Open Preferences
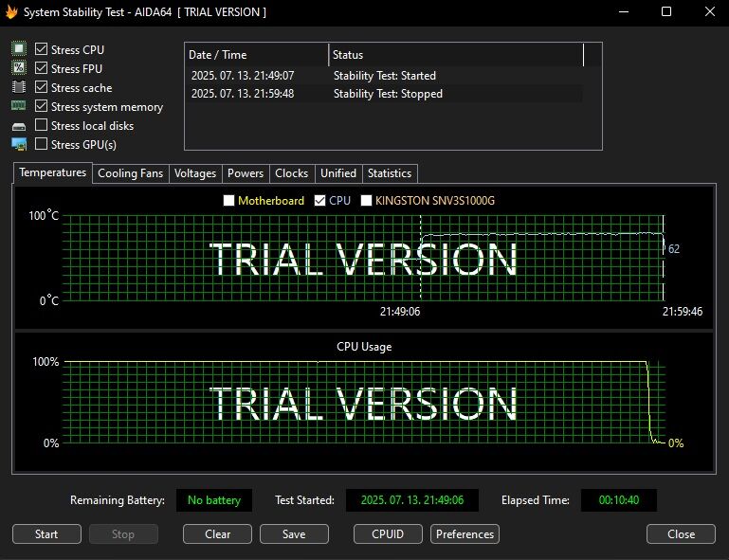Image resolution: width=729 pixels, height=560 pixels. 465,534
